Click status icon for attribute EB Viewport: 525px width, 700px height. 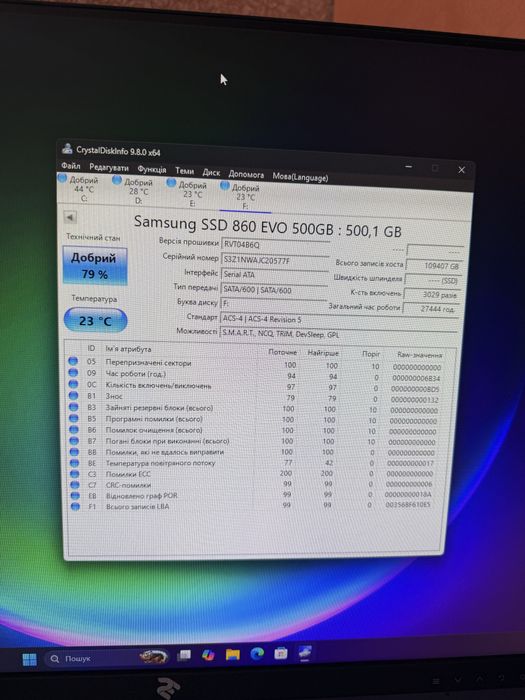75,496
